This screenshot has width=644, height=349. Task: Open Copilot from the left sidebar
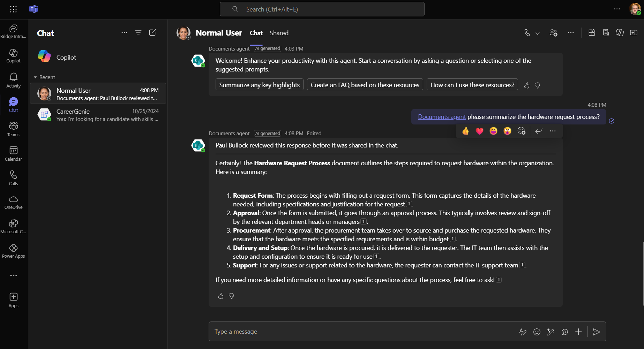click(x=13, y=55)
